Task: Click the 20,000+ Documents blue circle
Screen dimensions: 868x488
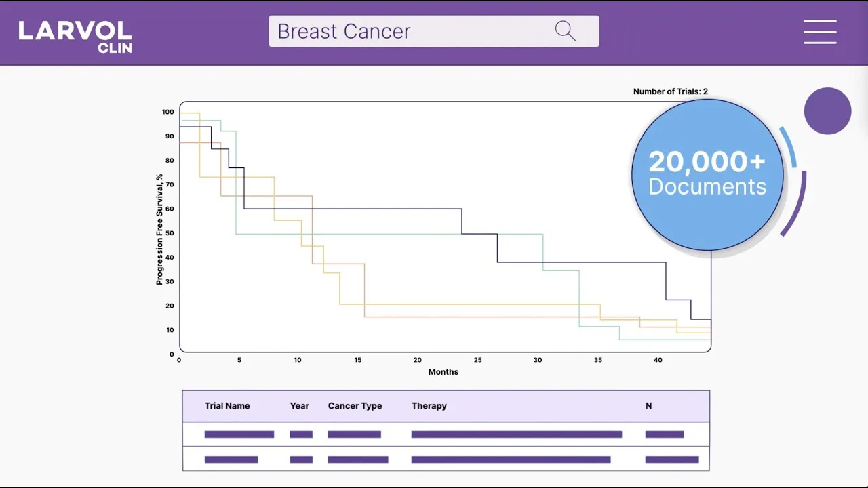Action: coord(707,175)
